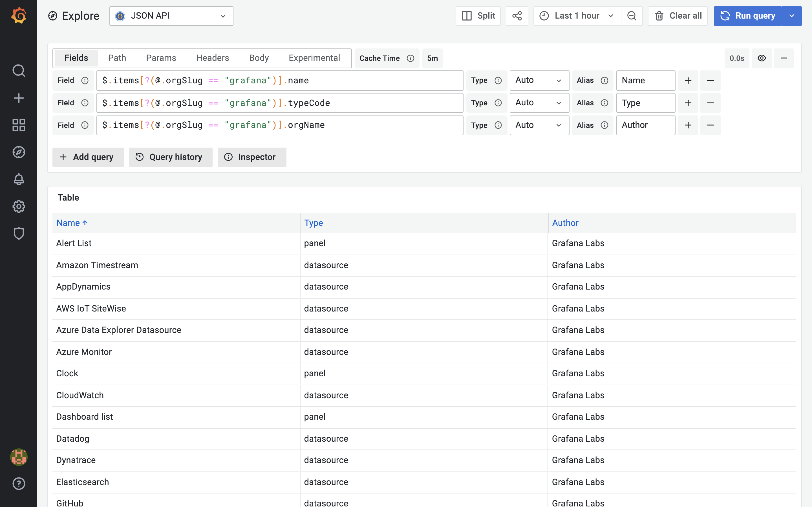The height and width of the screenshot is (507, 812).
Task: Toggle query visibility with the eye icon
Action: tap(762, 58)
